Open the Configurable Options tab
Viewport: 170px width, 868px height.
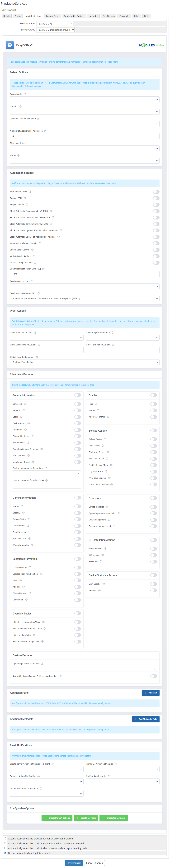(74, 16)
